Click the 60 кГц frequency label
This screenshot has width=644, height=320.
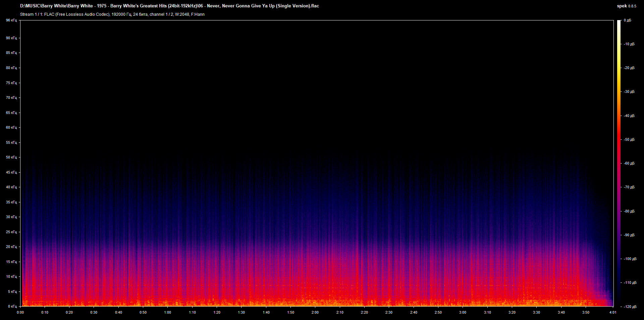tap(11, 127)
